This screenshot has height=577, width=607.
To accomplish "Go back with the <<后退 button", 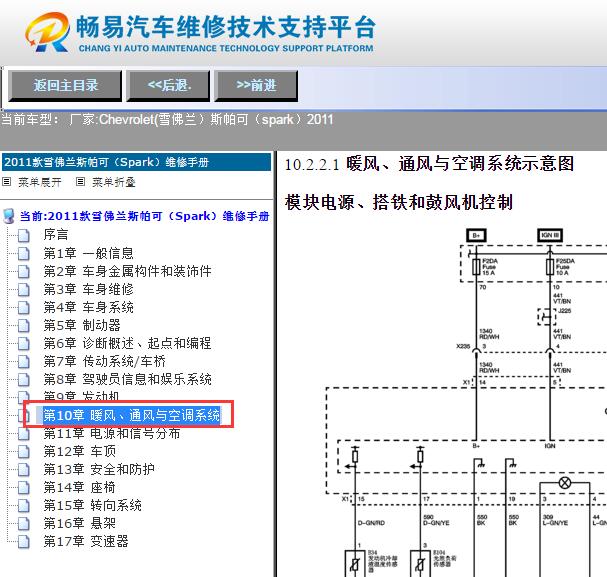I will click(x=168, y=86).
